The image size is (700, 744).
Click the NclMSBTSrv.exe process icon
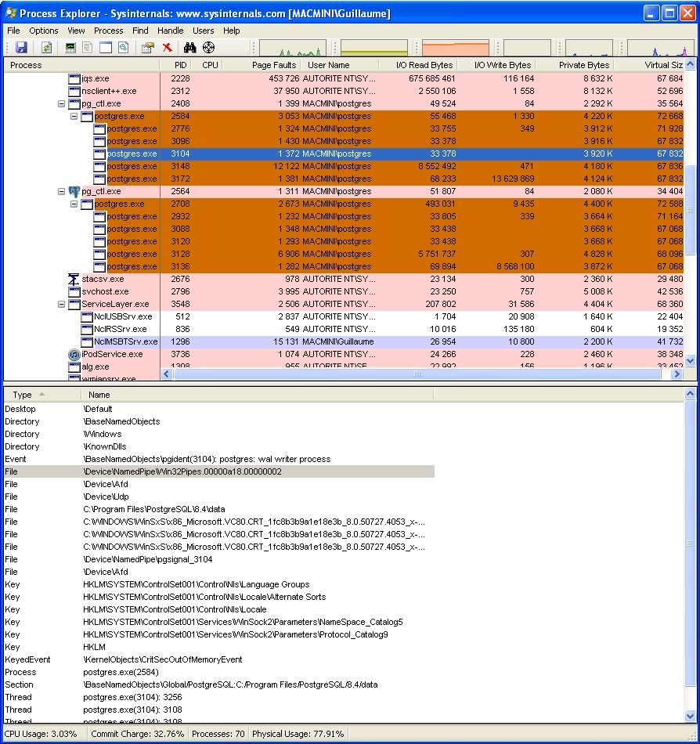pos(87,341)
